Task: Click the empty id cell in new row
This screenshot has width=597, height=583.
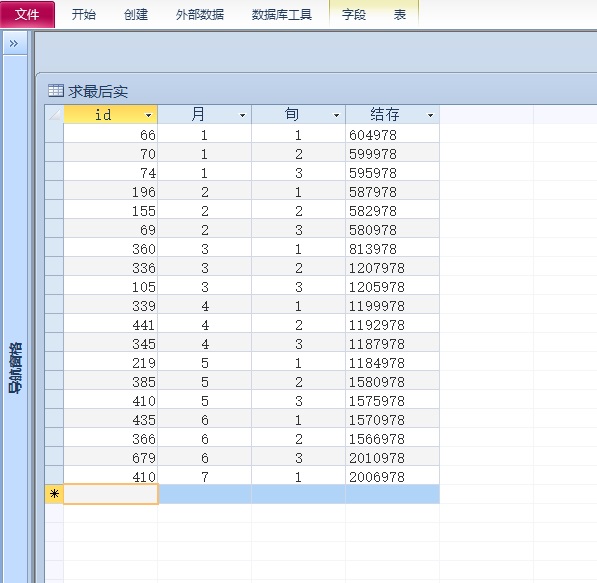Action: [x=111, y=494]
